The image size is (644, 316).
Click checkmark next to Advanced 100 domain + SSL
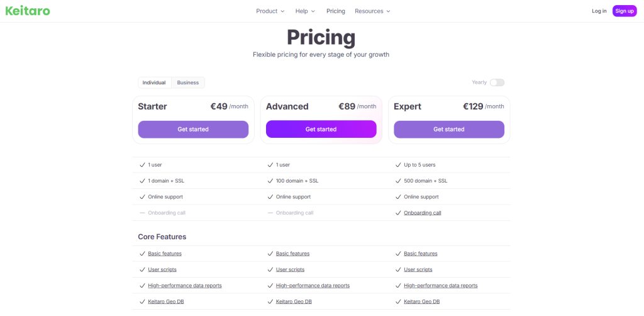(270, 181)
